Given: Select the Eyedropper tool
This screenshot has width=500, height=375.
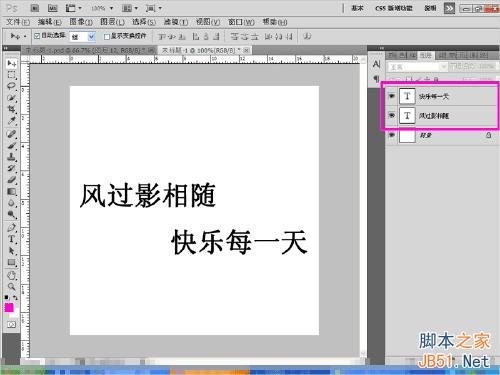Looking at the screenshot, I should [x=12, y=120].
